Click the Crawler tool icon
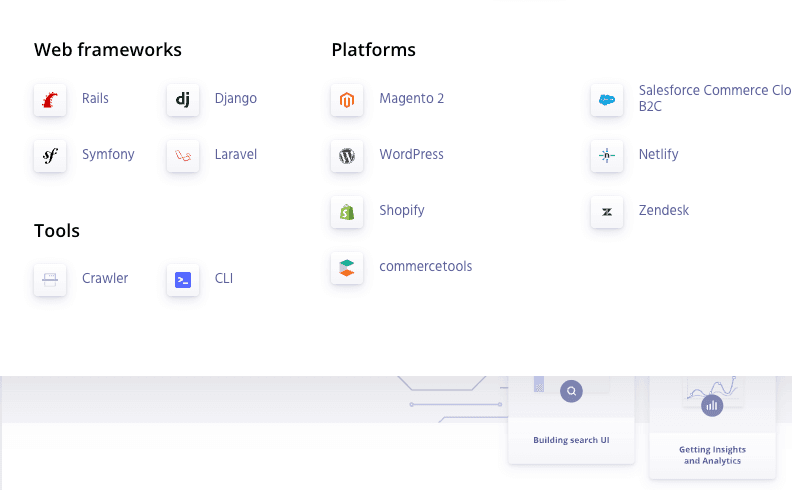 50,279
